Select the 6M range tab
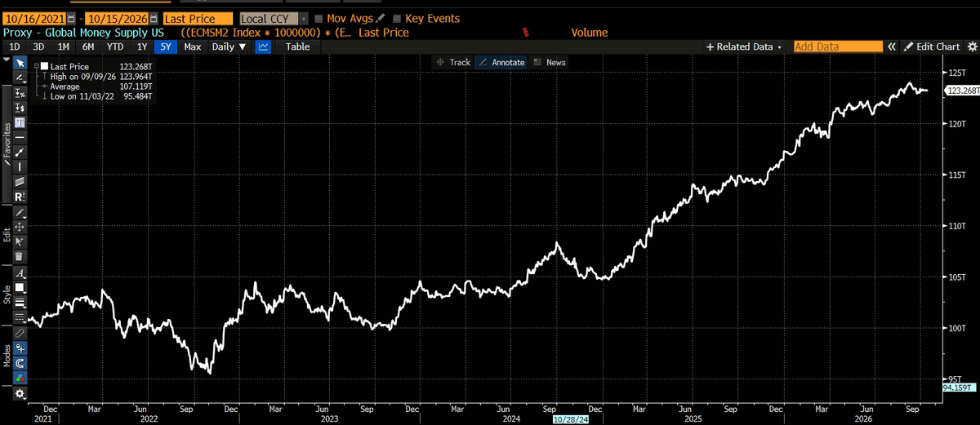Image resolution: width=980 pixels, height=425 pixels. tap(87, 46)
